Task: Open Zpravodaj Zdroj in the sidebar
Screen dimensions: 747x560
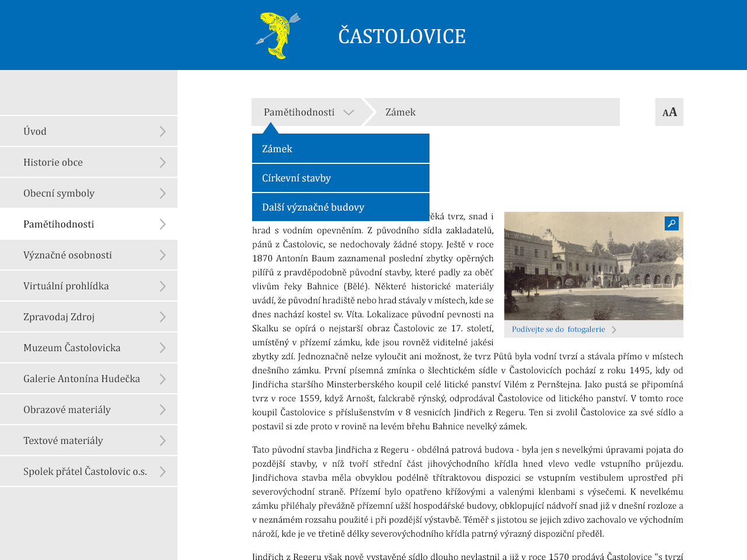Action: 89,317
